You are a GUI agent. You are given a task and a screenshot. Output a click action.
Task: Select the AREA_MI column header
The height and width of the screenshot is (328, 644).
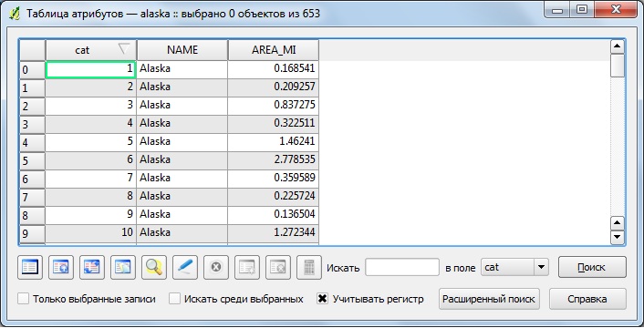pyautogui.click(x=274, y=50)
